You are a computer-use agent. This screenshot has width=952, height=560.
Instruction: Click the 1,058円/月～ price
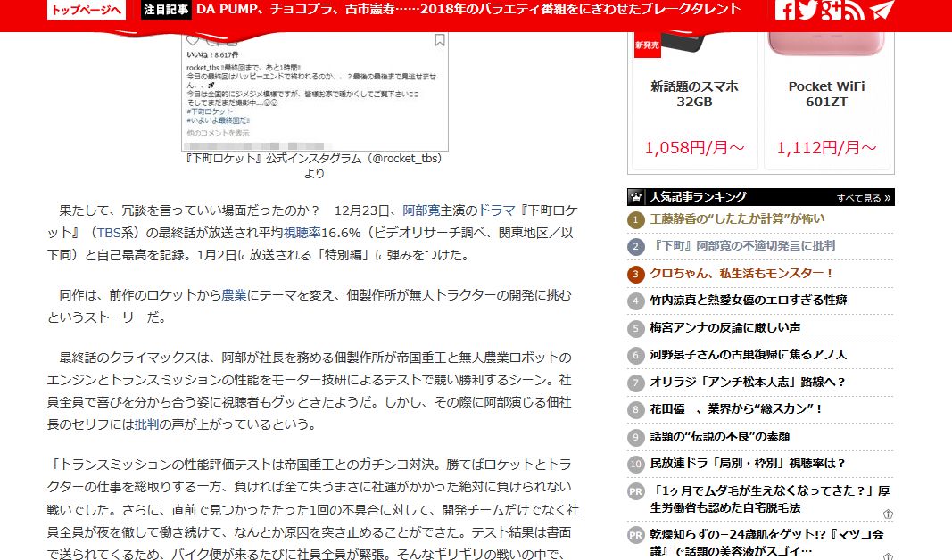coord(694,147)
